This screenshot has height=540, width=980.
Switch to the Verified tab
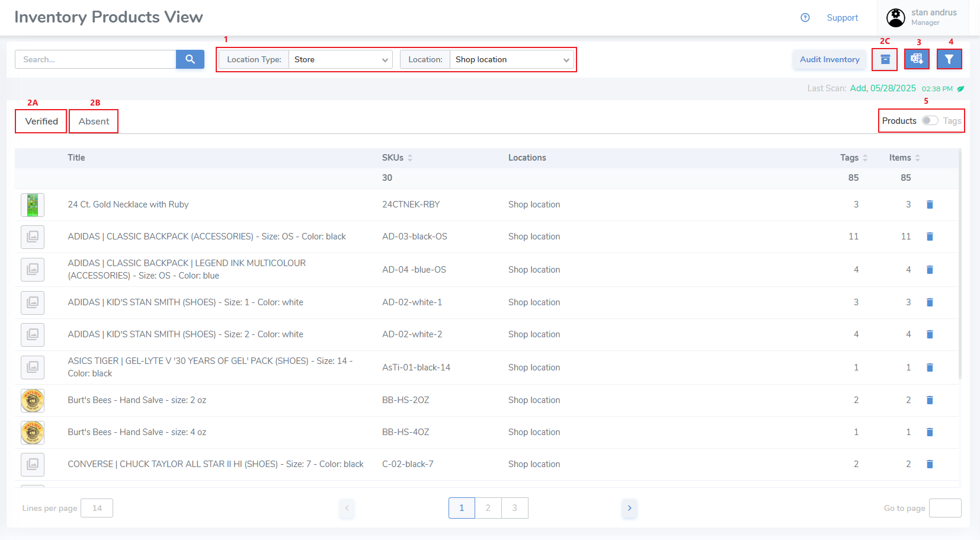[x=41, y=122]
